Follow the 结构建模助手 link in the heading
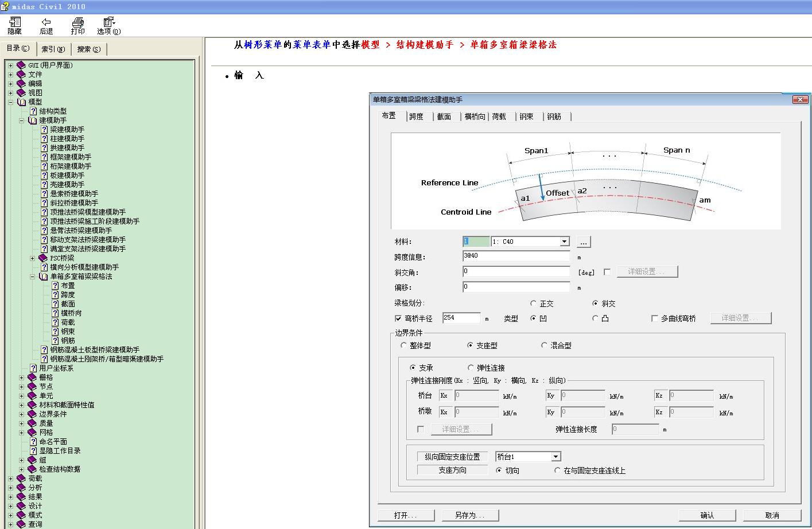 (425, 45)
